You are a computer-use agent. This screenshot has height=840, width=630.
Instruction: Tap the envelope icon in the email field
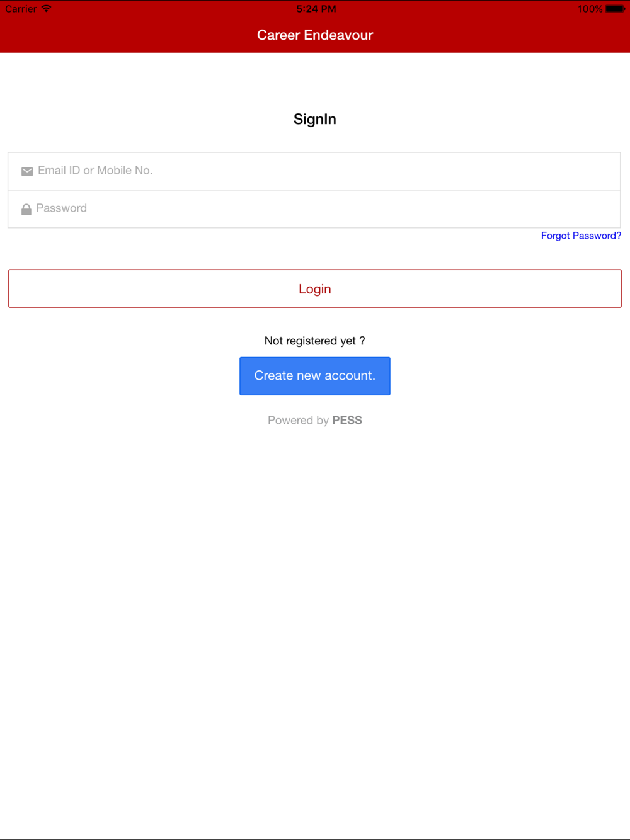click(x=27, y=171)
